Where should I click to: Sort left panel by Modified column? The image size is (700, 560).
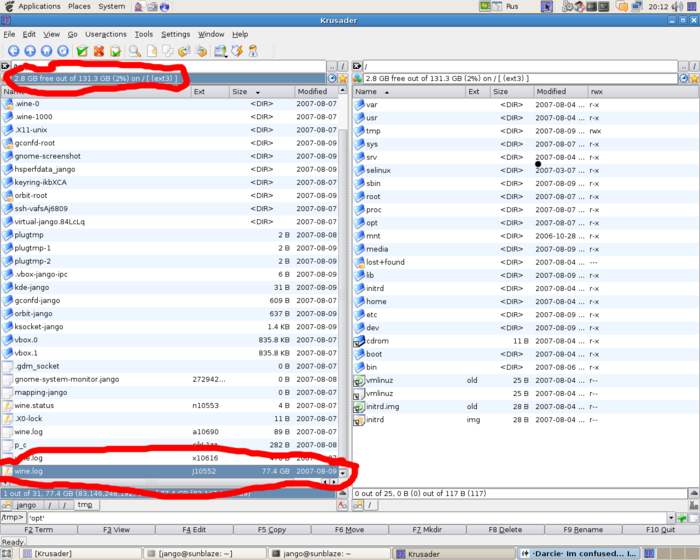(x=316, y=92)
